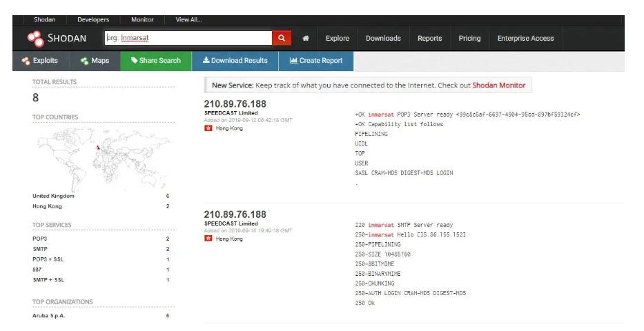Open the Shodan top bar tab
This screenshot has height=331, width=644.
click(44, 19)
